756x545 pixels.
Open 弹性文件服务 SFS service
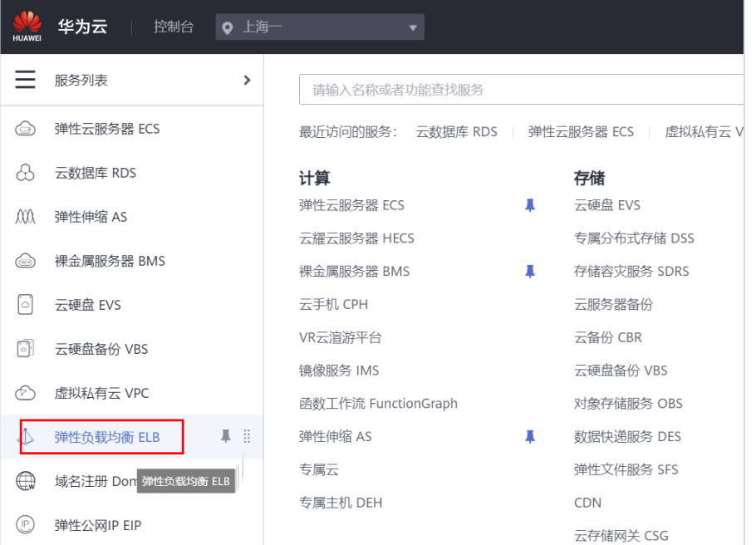coord(626,469)
